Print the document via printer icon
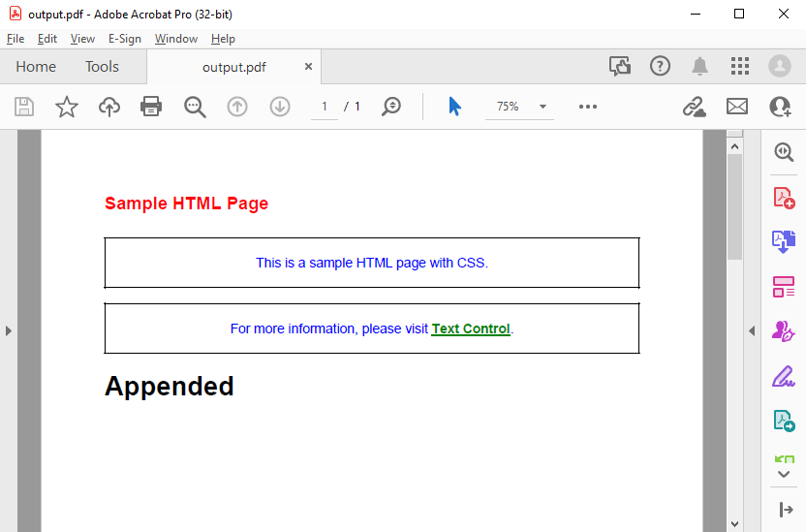This screenshot has height=532, width=806. tap(151, 107)
